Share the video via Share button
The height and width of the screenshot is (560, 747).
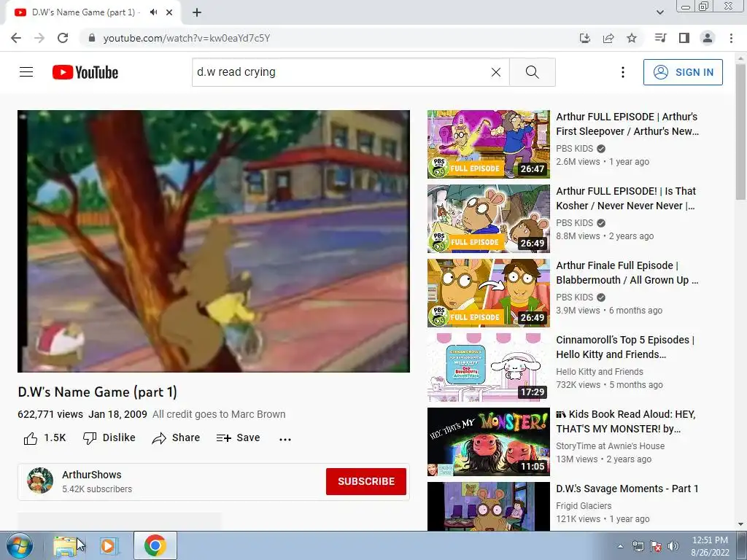click(x=176, y=438)
